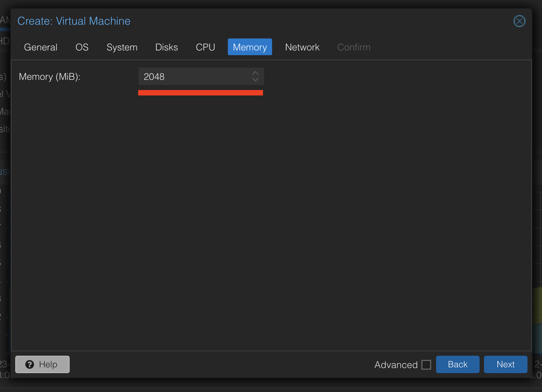Go to the System tab
This screenshot has width=542, height=392.
click(x=122, y=47)
